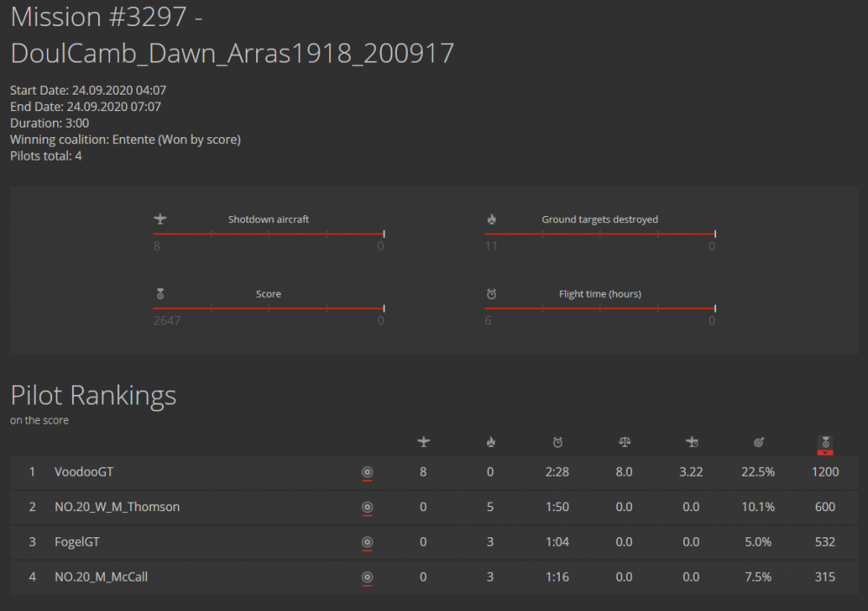Click the Mission #3297 title heading
The image size is (868, 611).
coord(233,35)
